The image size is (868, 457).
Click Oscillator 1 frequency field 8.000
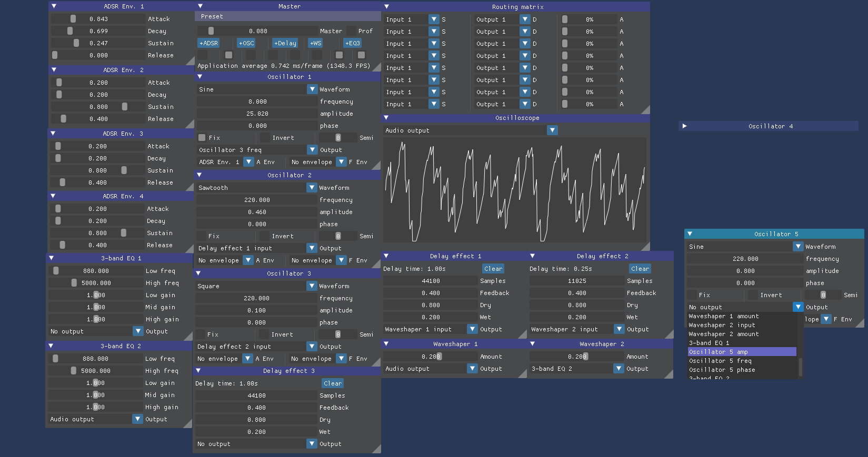point(257,101)
